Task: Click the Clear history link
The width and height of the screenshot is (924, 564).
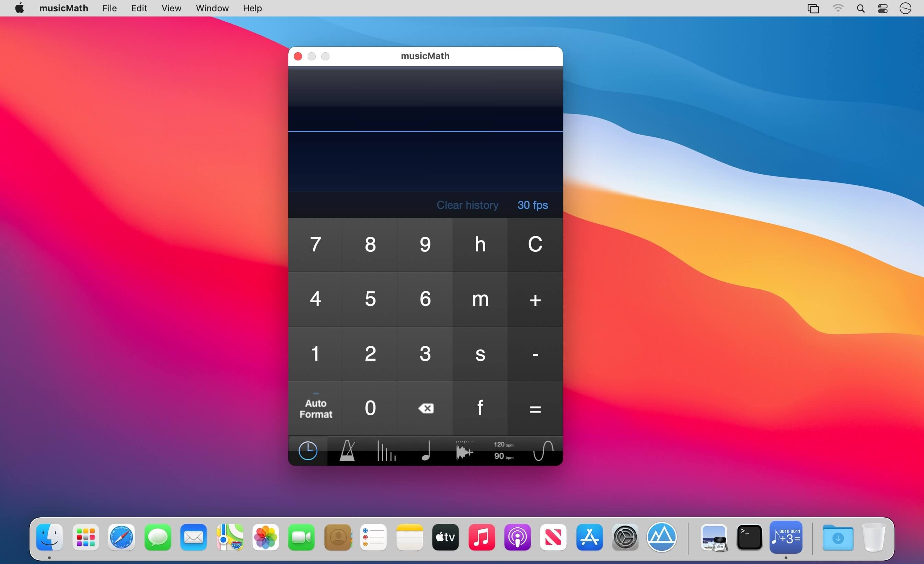Action: pyautogui.click(x=467, y=205)
